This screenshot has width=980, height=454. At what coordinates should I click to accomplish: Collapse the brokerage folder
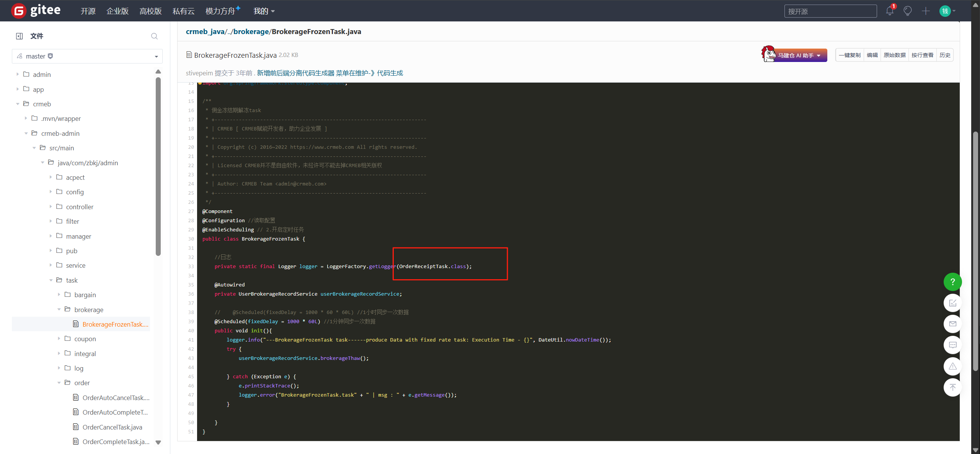click(x=59, y=309)
